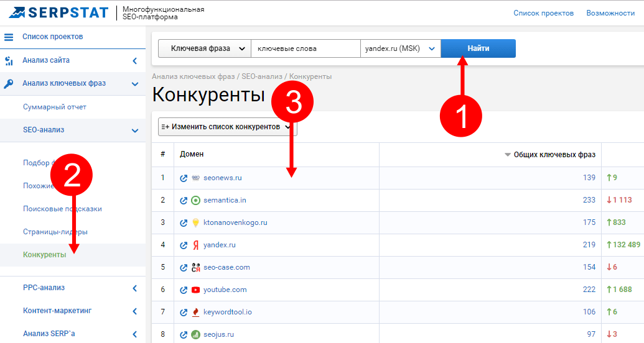Click the seojus.ru favicon

point(196,334)
